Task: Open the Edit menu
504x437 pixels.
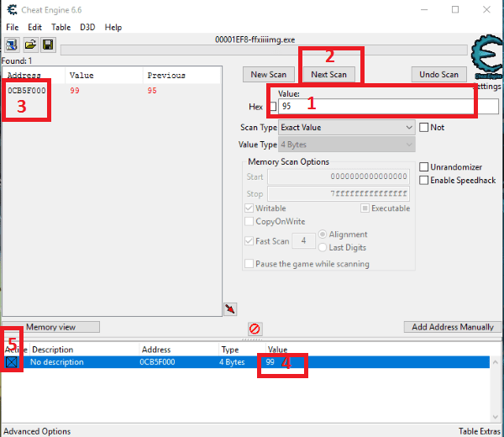Action: point(34,28)
